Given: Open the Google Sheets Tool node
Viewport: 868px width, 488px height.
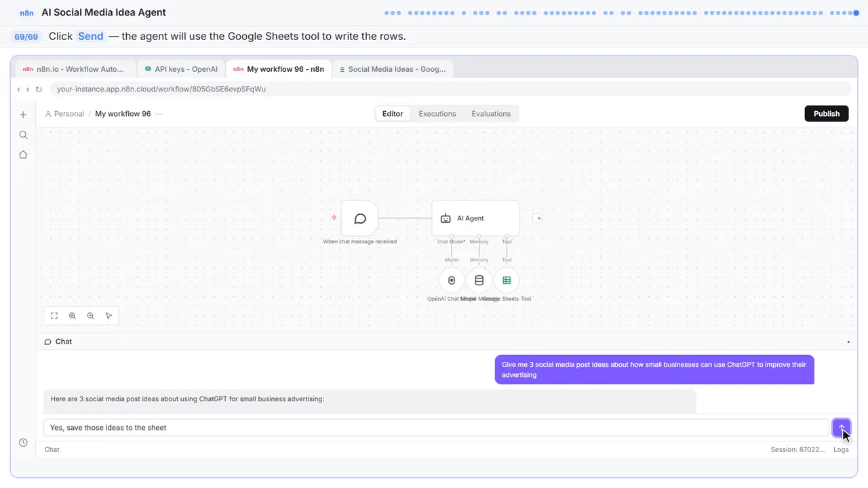Looking at the screenshot, I should (x=507, y=281).
